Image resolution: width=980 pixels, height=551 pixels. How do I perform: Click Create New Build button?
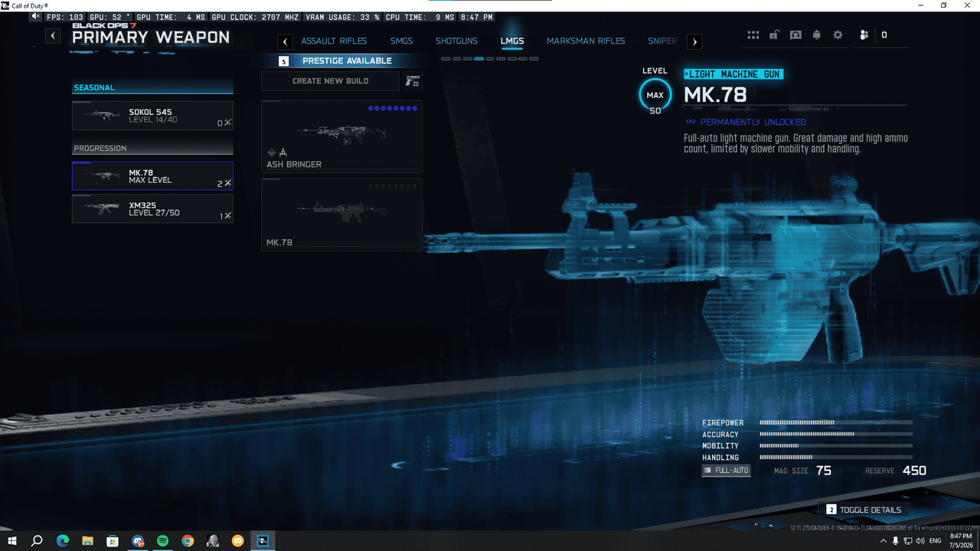tap(330, 81)
